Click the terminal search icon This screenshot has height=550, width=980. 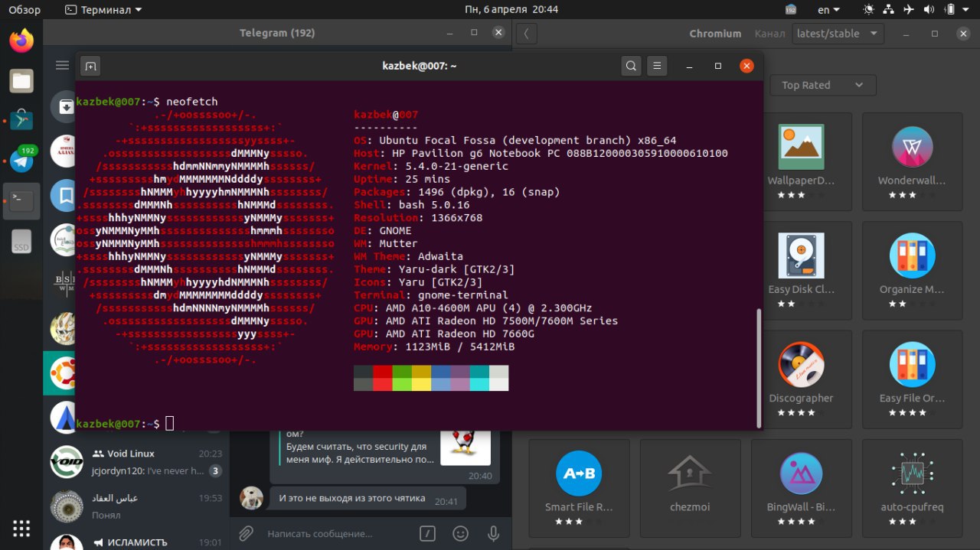[x=631, y=66]
